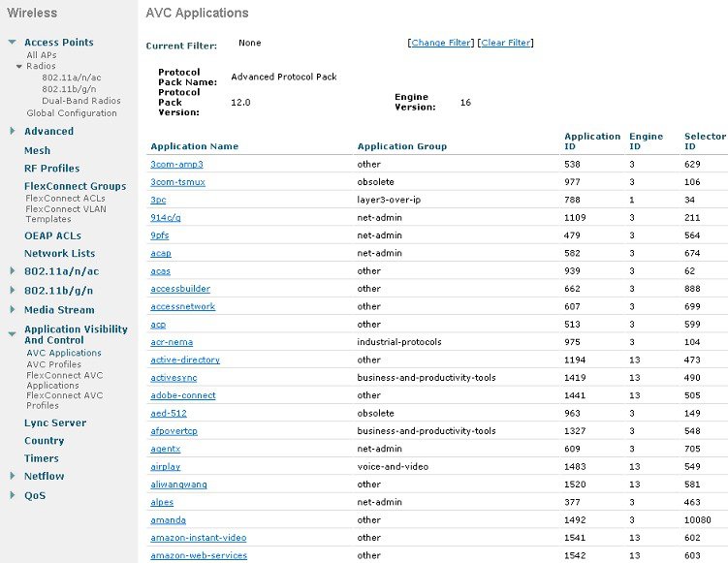Open the acap application link
The width and height of the screenshot is (728, 563).
coord(161,253)
